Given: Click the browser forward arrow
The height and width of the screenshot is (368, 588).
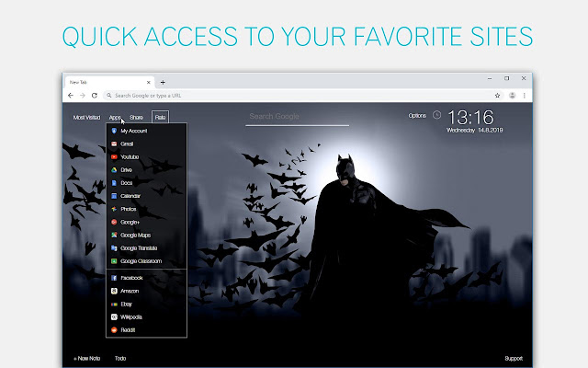Looking at the screenshot, I should (x=83, y=96).
